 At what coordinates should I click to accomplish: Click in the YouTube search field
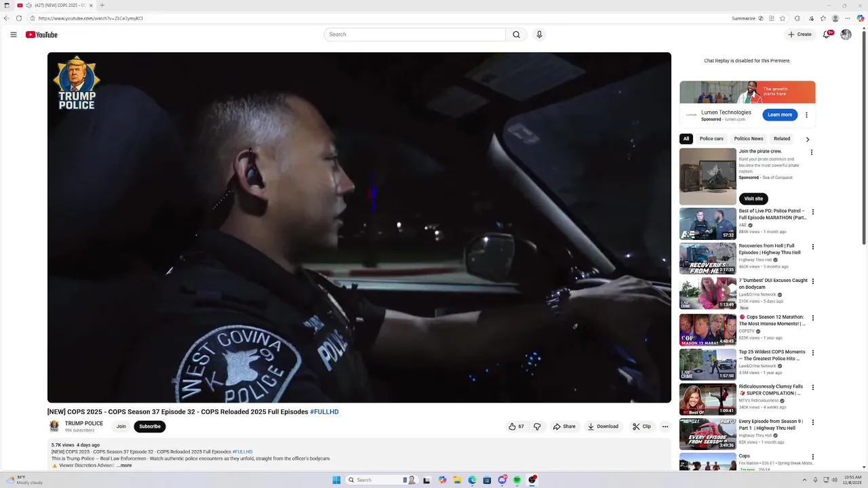click(x=415, y=35)
